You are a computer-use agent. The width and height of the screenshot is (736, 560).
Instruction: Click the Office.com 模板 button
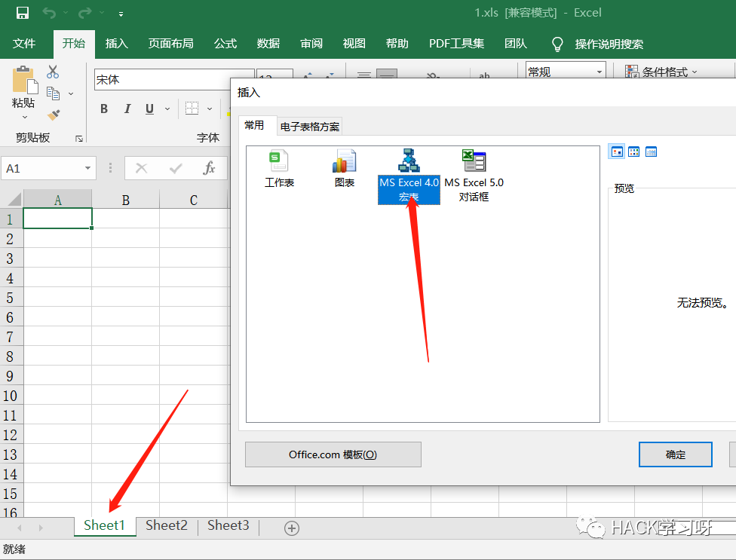click(333, 454)
